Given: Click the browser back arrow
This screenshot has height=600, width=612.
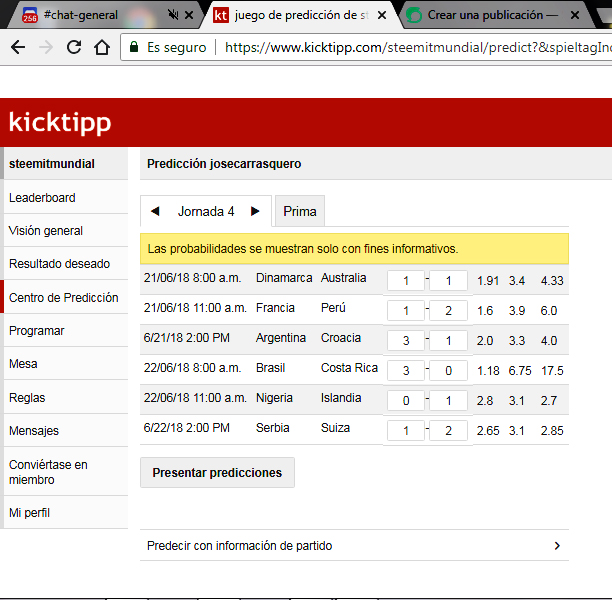Looking at the screenshot, I should (18, 47).
